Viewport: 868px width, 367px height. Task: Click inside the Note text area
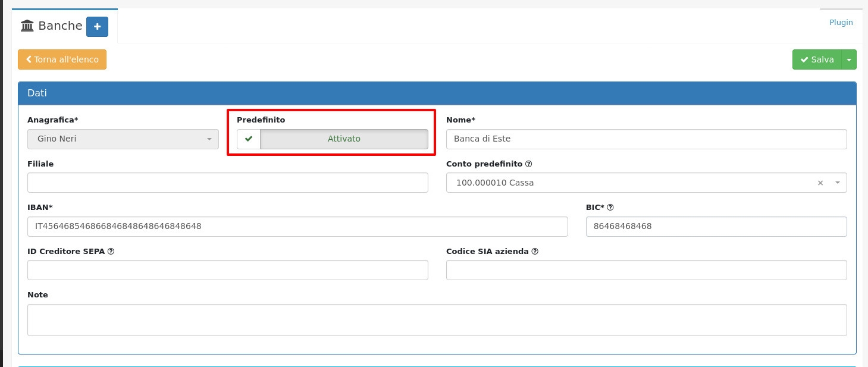(437, 320)
